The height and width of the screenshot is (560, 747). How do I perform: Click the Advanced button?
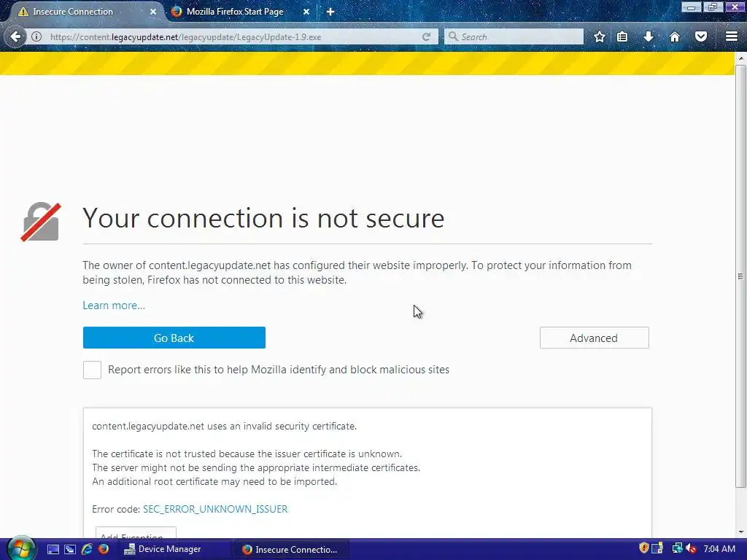(594, 338)
